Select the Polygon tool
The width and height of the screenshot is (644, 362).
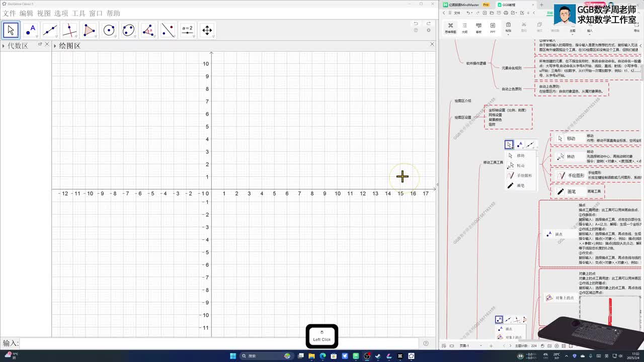coord(89,30)
